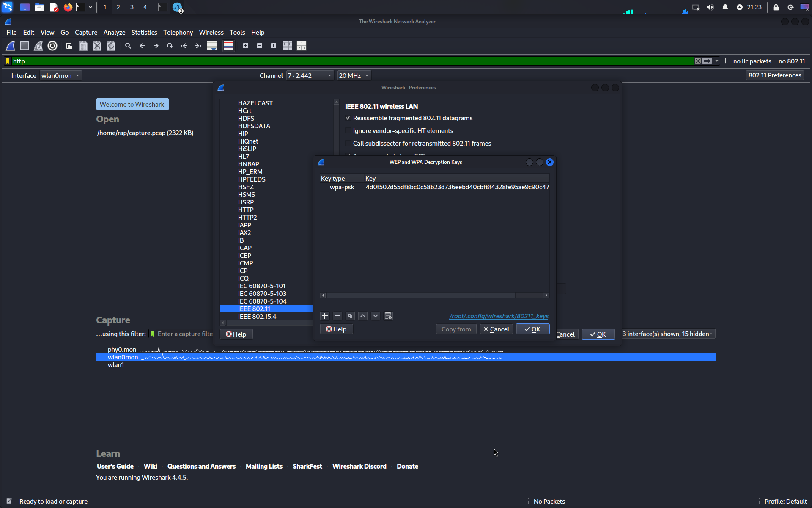Viewport: 812px width, 508px height.
Task: Click the find packet magnifier icon
Action: click(128, 46)
